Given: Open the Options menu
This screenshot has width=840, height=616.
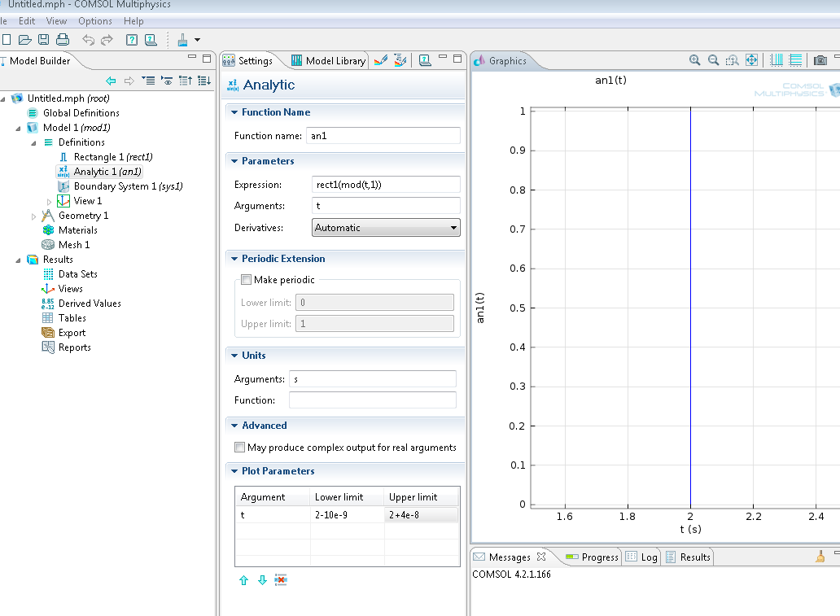Looking at the screenshot, I should (x=95, y=21).
